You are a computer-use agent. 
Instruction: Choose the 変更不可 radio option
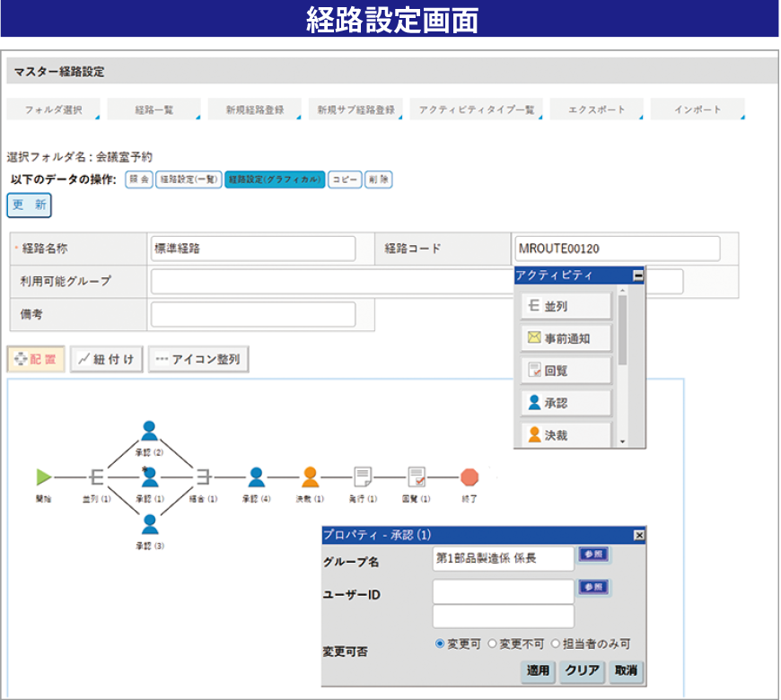pos(492,643)
